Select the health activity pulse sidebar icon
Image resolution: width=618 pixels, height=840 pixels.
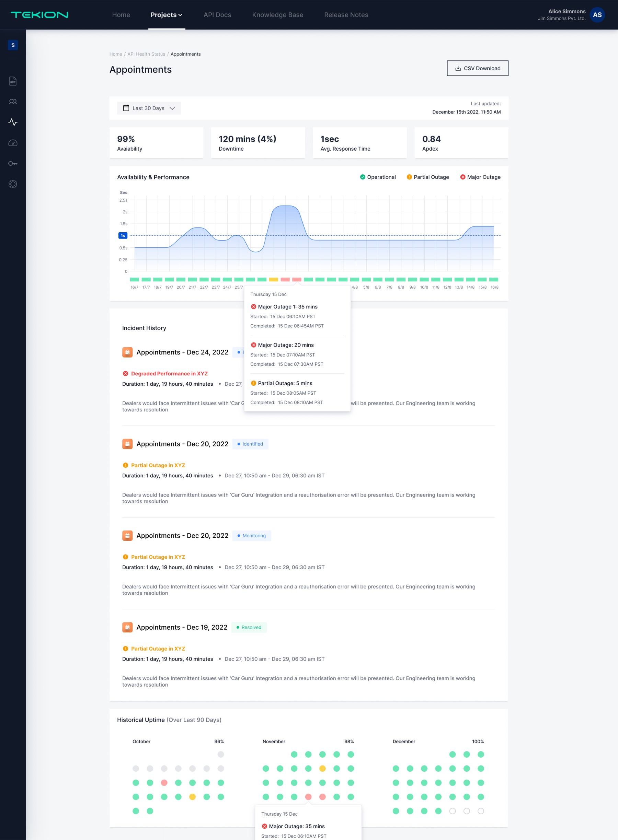pyautogui.click(x=13, y=122)
